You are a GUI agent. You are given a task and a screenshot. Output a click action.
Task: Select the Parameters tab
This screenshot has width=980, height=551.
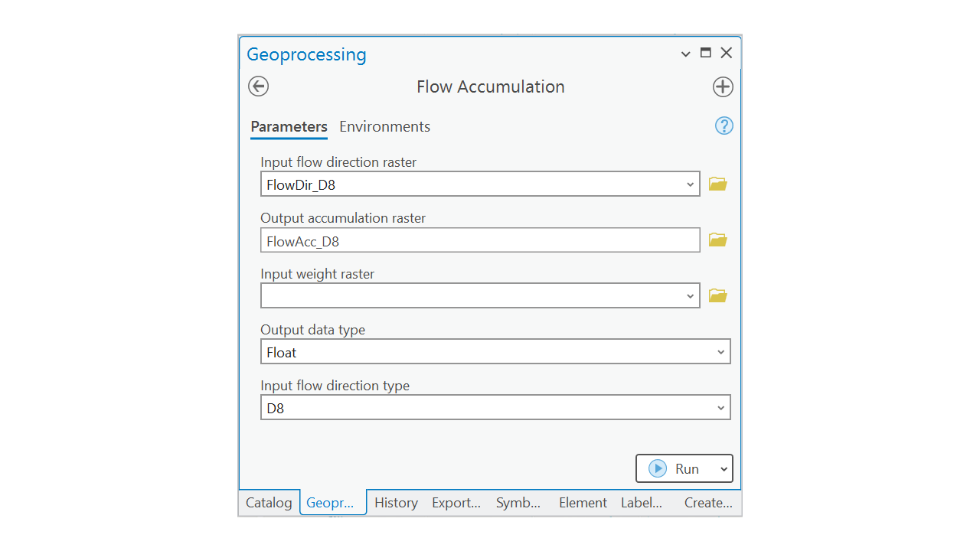[289, 127]
